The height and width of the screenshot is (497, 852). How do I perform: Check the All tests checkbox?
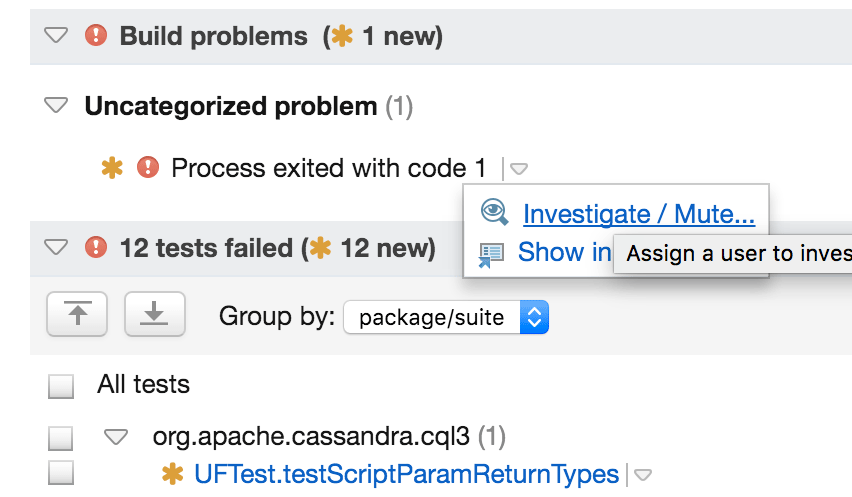[x=61, y=385]
